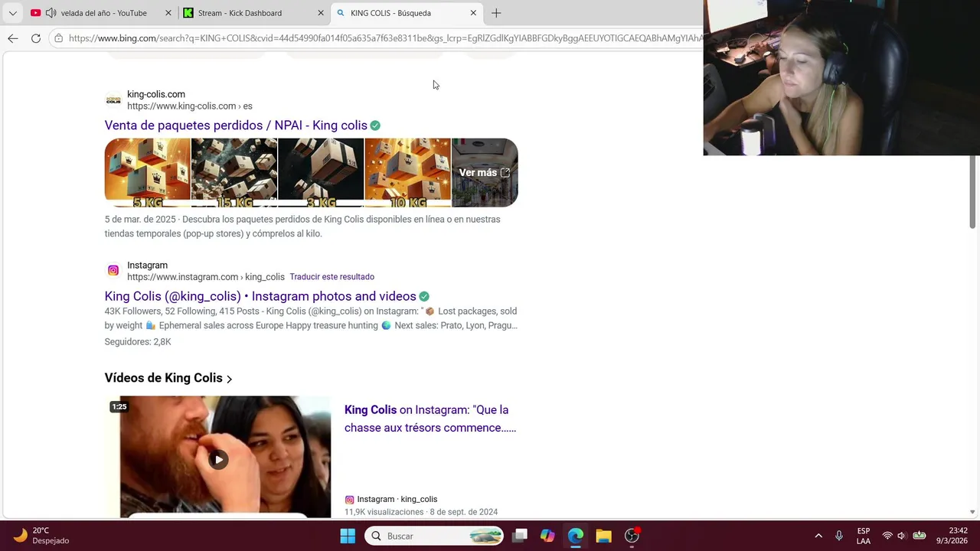The height and width of the screenshot is (551, 980).
Task: Open King Colis Instagram photos and videos link
Action: [x=260, y=296]
